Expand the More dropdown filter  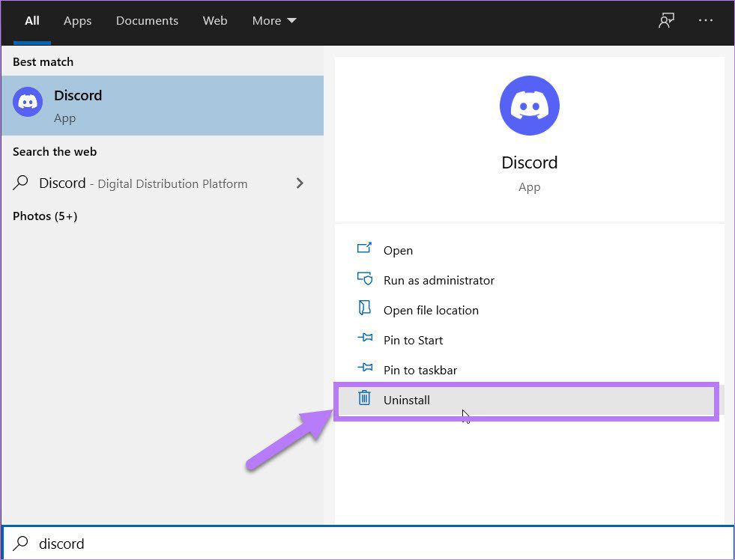coord(274,21)
